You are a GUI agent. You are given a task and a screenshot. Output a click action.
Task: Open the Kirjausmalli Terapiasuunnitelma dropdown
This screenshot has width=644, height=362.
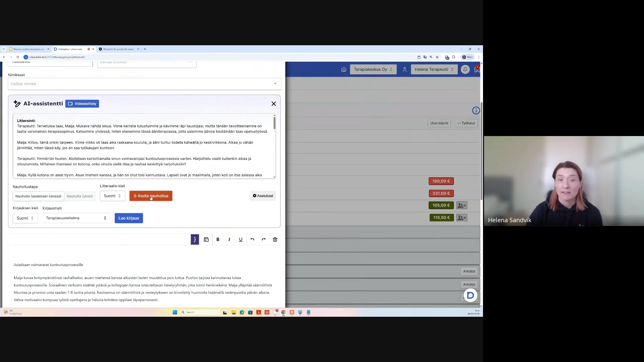pos(76,218)
